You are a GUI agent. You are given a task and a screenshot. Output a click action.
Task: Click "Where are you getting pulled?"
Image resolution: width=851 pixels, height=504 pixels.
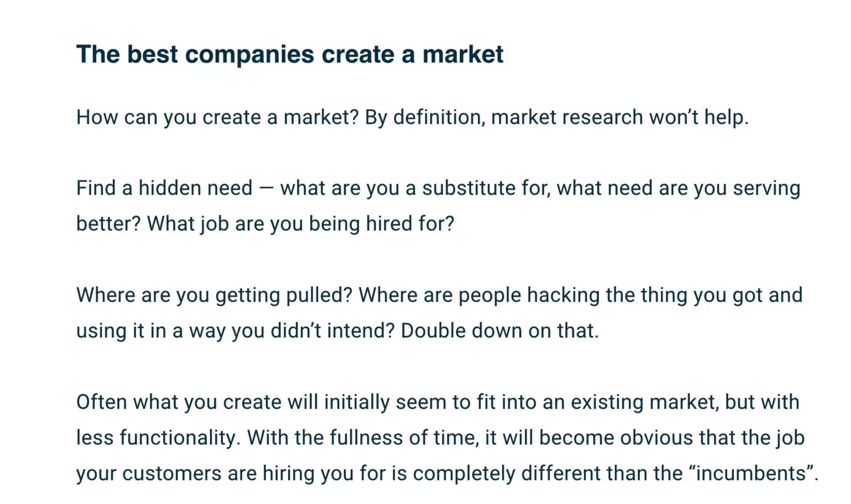pos(214,295)
